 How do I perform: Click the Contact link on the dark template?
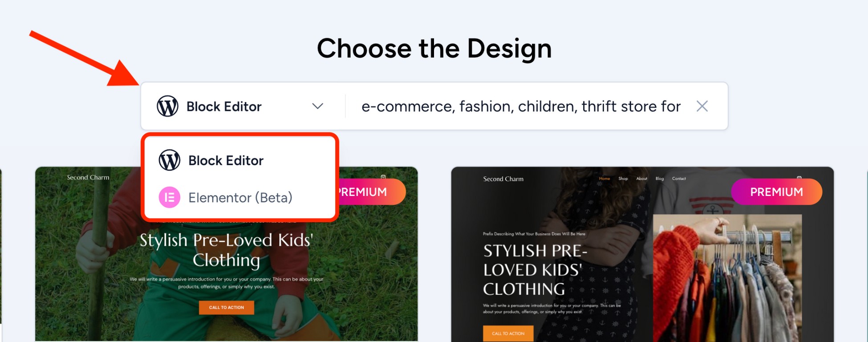679,178
